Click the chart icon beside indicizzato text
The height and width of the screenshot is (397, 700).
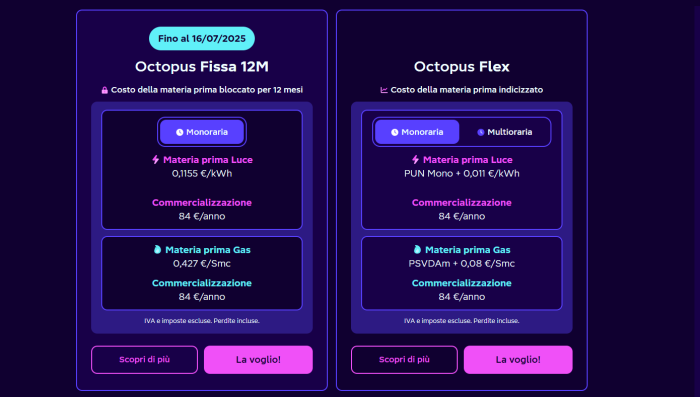pos(383,90)
